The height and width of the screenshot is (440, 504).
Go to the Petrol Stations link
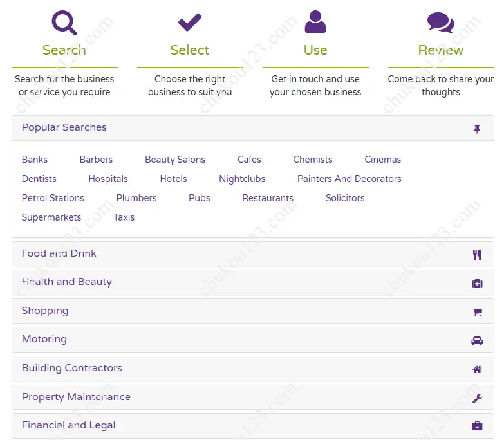click(53, 198)
